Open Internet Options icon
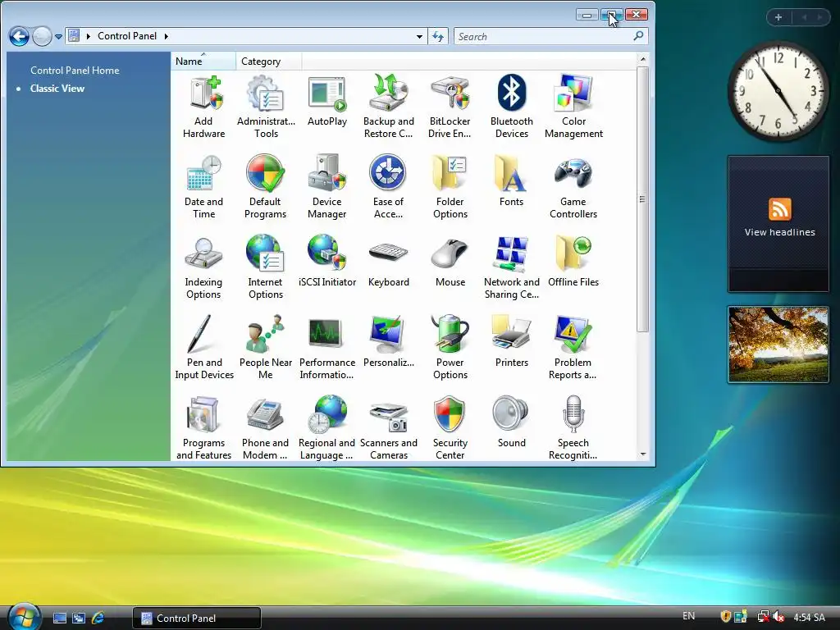The image size is (840, 630). [x=265, y=268]
